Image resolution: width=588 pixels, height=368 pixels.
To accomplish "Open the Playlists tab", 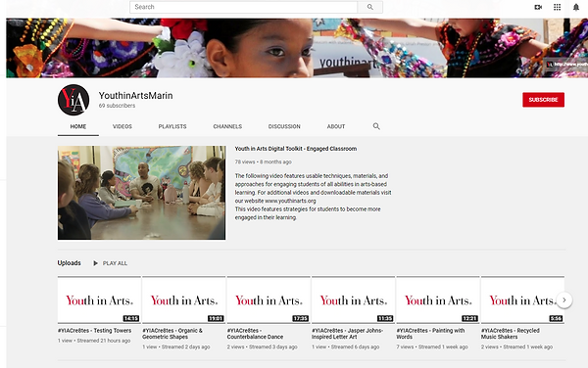I will tap(172, 126).
